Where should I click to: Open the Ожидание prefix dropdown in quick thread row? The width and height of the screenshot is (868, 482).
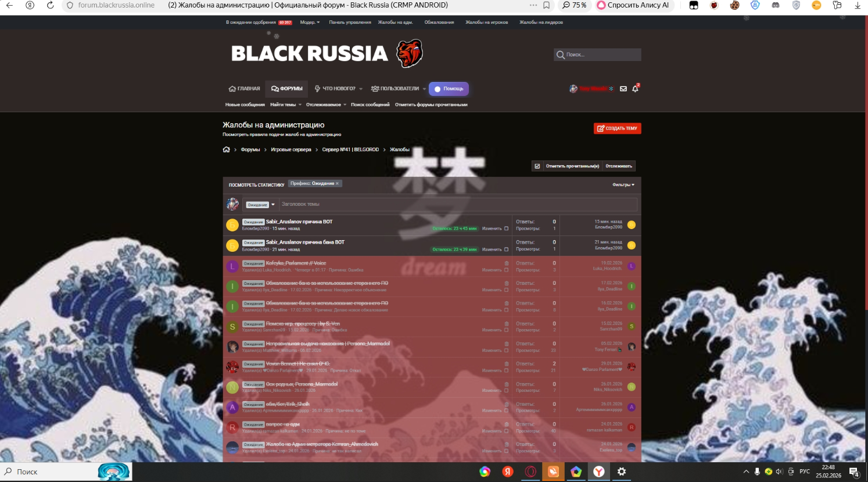[x=260, y=205]
